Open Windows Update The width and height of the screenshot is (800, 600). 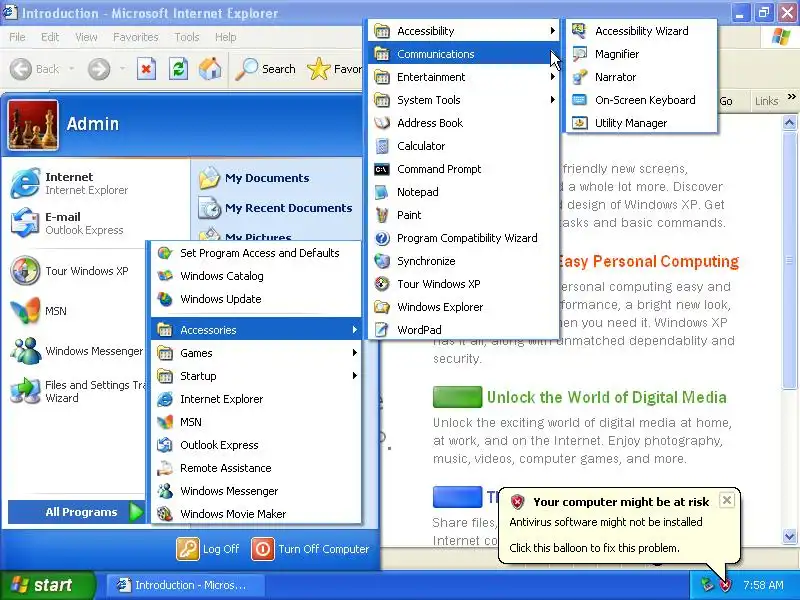(x=256, y=299)
